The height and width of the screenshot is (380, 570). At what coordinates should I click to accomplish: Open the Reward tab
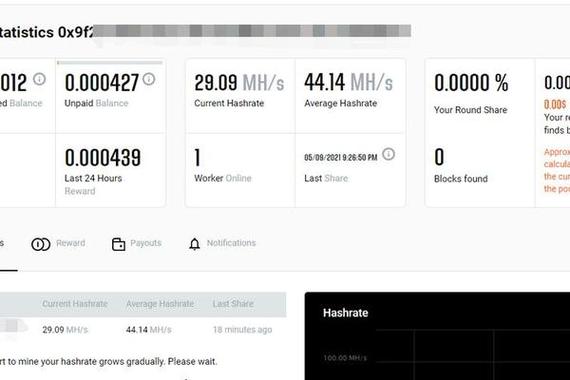tap(58, 244)
